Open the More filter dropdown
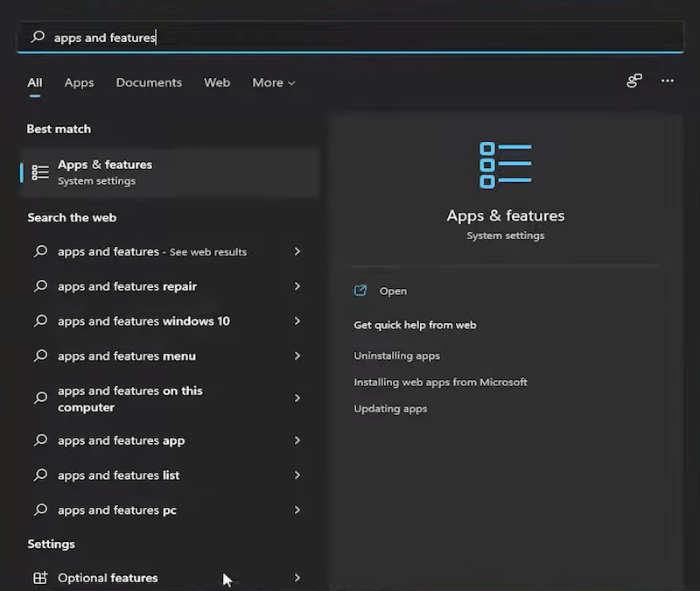Image resolution: width=700 pixels, height=591 pixels. (x=274, y=82)
